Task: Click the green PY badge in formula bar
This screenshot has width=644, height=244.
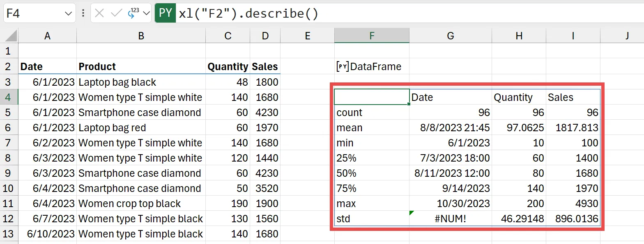Action: coord(165,14)
